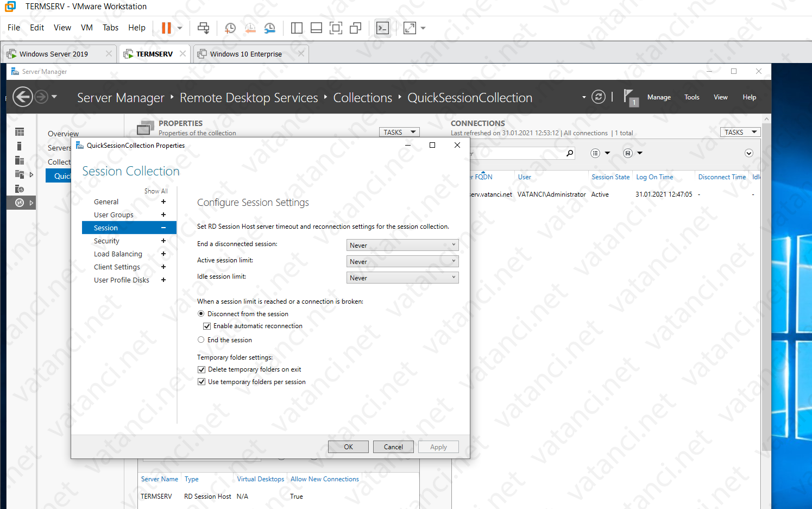Pause the virtual machine with the orange pause icon
The image size is (812, 509).
pos(166,28)
